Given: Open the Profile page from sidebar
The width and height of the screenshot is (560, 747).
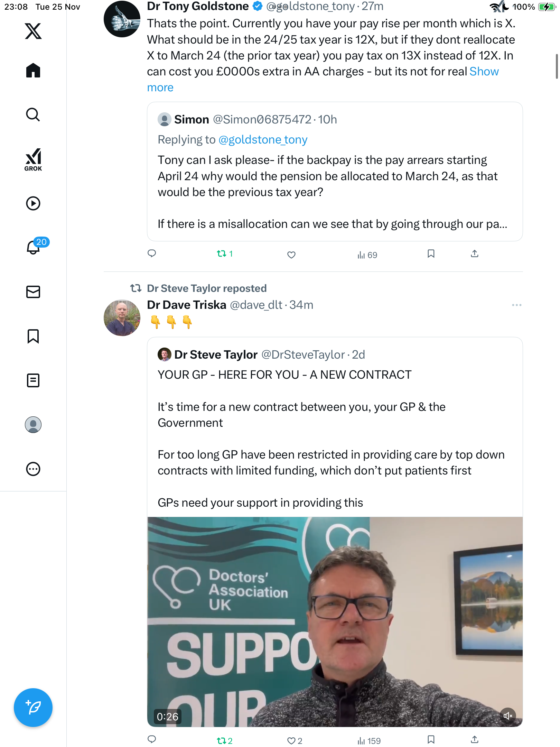Looking at the screenshot, I should click(x=33, y=425).
